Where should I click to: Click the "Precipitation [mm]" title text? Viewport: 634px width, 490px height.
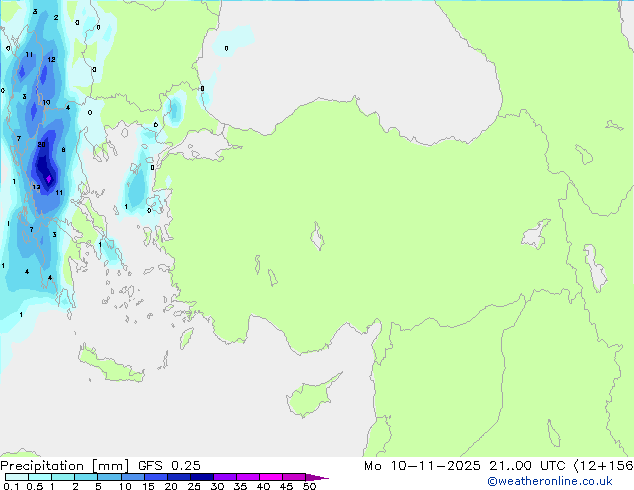click(x=65, y=466)
